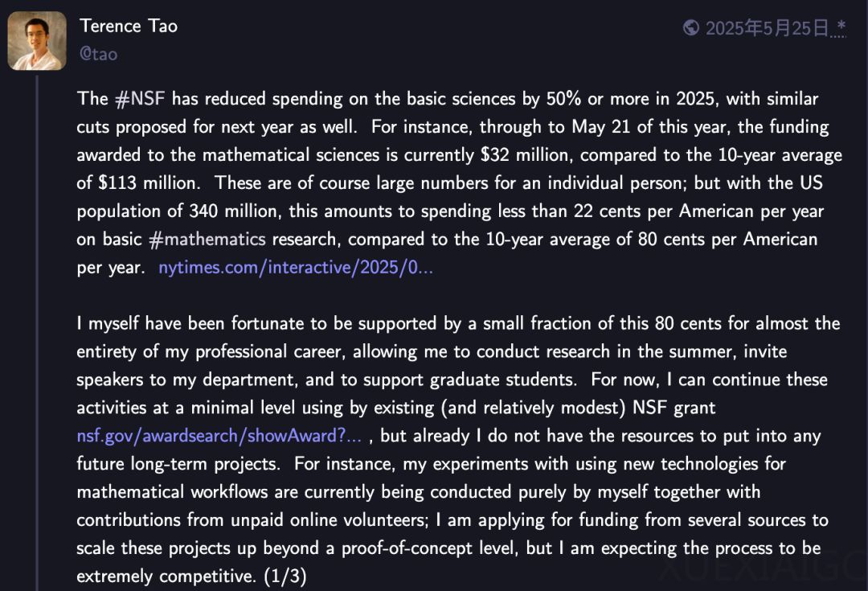
Task: Follow the nytimes.com interactive article link
Action: point(296,268)
